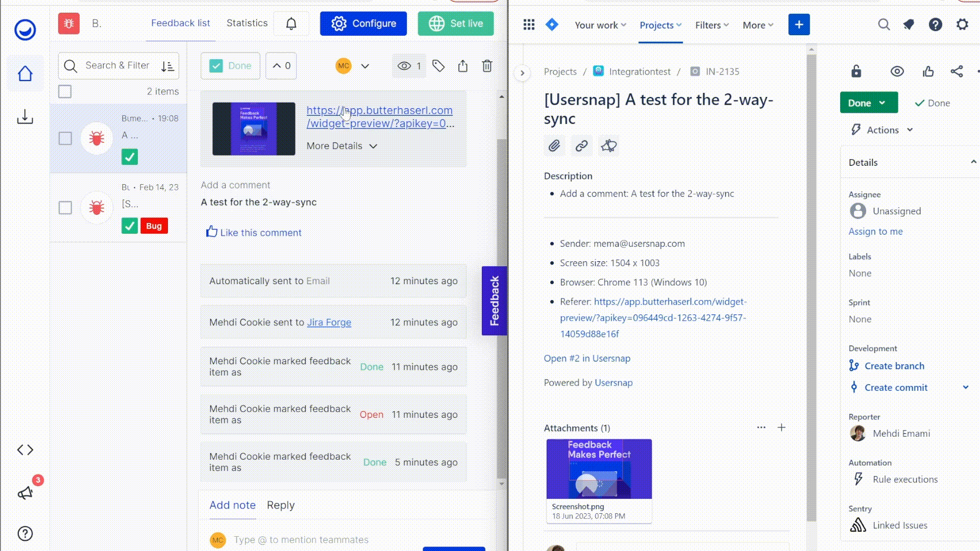Click Assign to me
Viewport: 980px width, 551px height.
coord(875,231)
